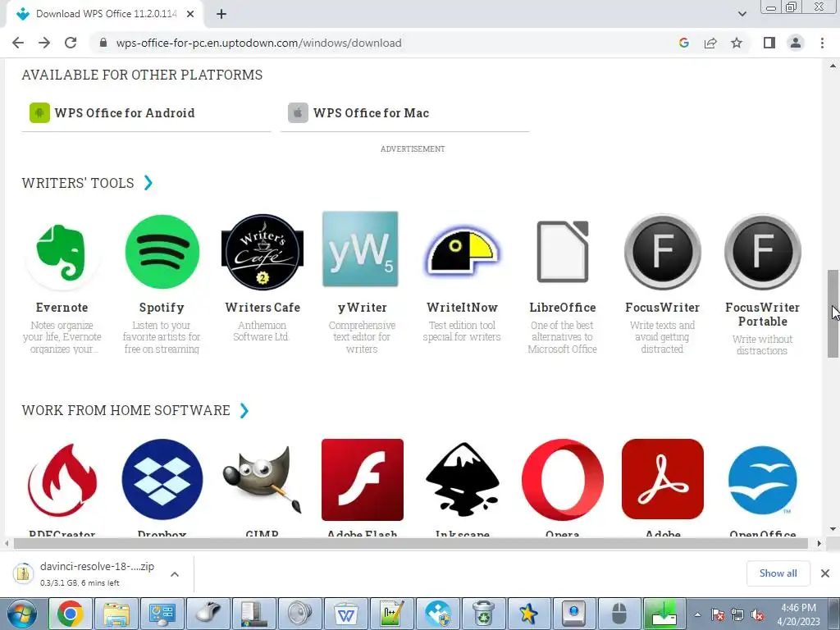Toggle the browser side panel

(769, 43)
